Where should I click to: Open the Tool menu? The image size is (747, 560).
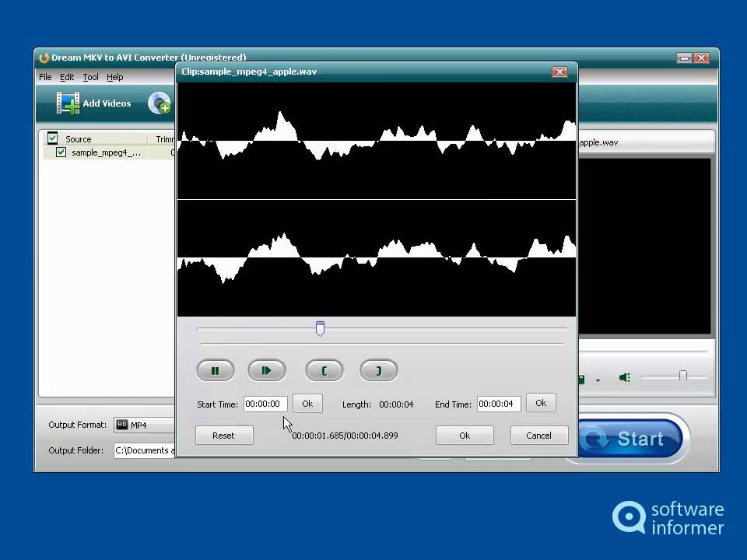[90, 77]
